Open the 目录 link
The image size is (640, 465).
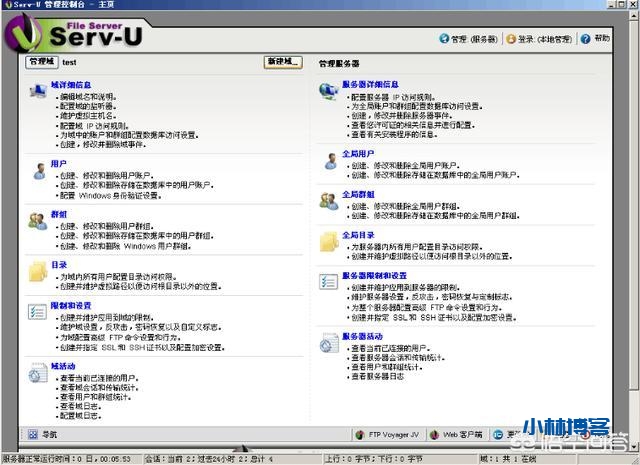59,265
